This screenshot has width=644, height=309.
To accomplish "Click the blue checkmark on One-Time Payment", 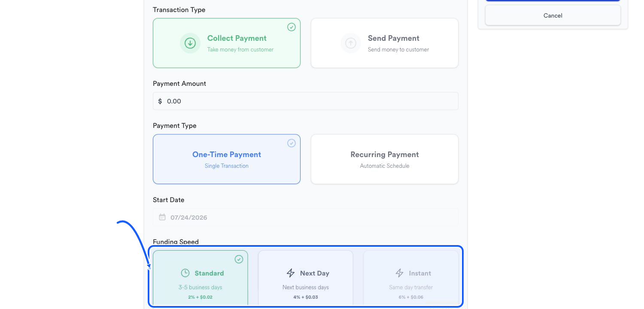I will [292, 143].
